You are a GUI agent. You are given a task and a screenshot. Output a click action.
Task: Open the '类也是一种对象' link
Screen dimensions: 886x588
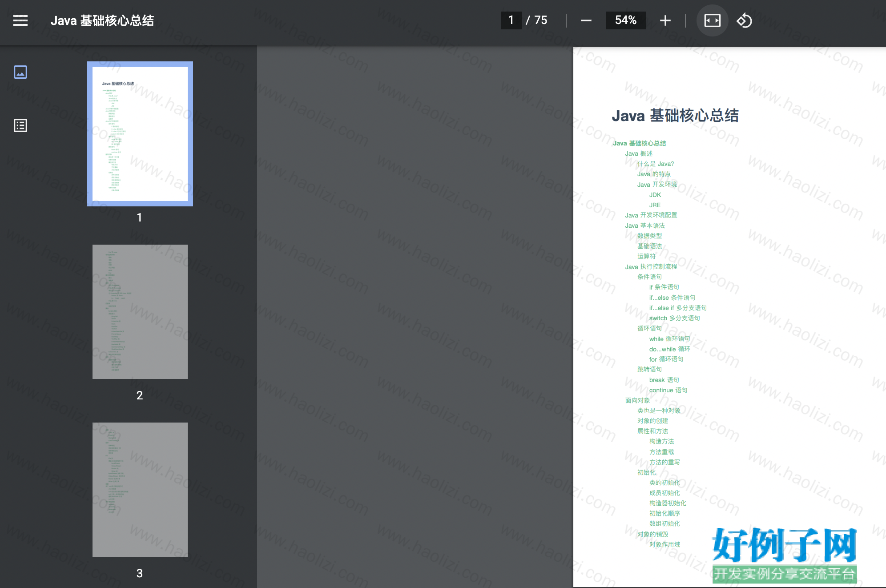[659, 411]
